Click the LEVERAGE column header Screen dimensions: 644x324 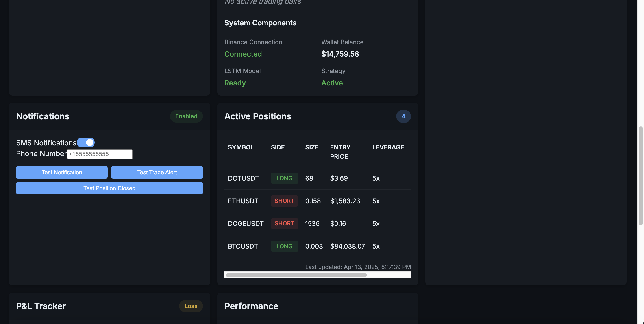(x=388, y=147)
